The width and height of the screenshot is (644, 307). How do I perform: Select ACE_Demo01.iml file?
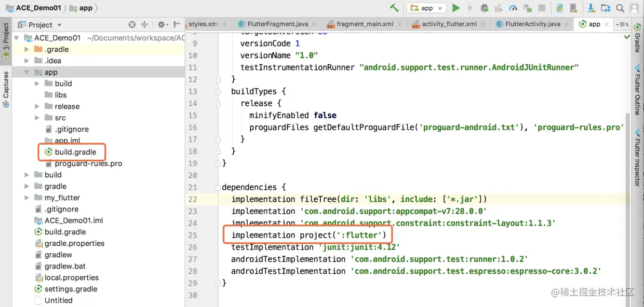point(69,220)
